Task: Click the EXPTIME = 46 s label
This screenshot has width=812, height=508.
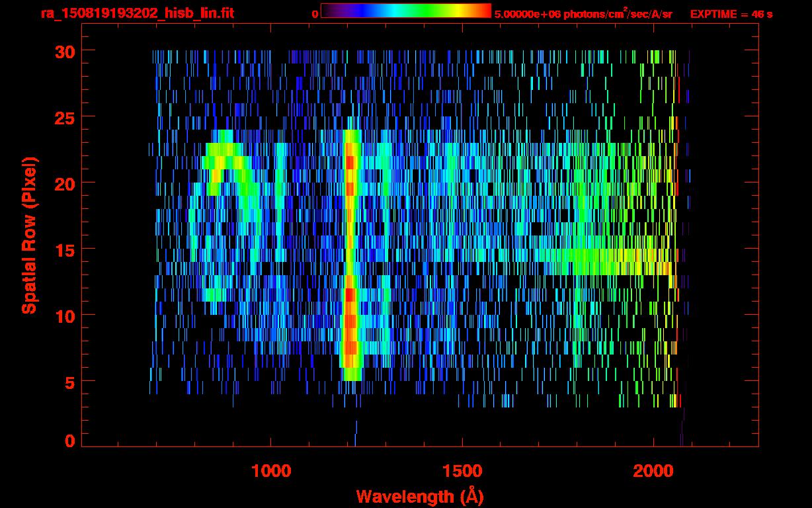Action: (x=731, y=14)
